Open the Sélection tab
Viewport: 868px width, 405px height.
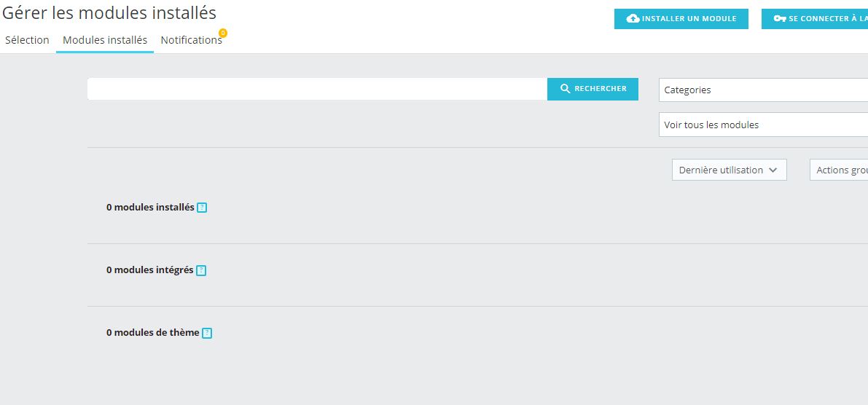pyautogui.click(x=27, y=40)
